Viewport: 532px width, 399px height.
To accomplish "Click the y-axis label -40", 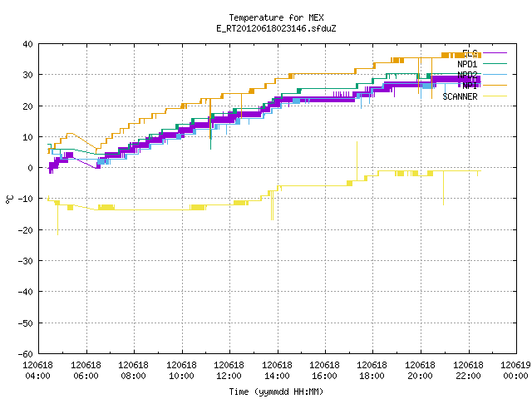I will (26, 292).
